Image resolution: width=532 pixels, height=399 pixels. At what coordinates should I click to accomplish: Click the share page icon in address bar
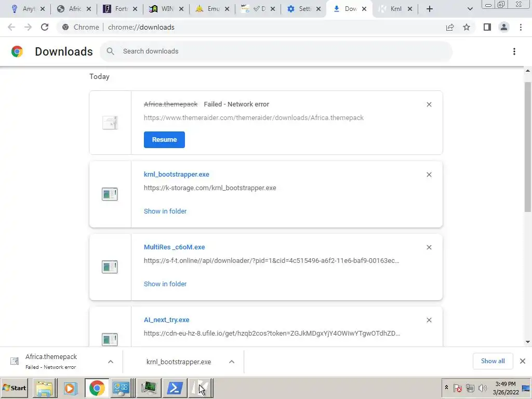[450, 27]
